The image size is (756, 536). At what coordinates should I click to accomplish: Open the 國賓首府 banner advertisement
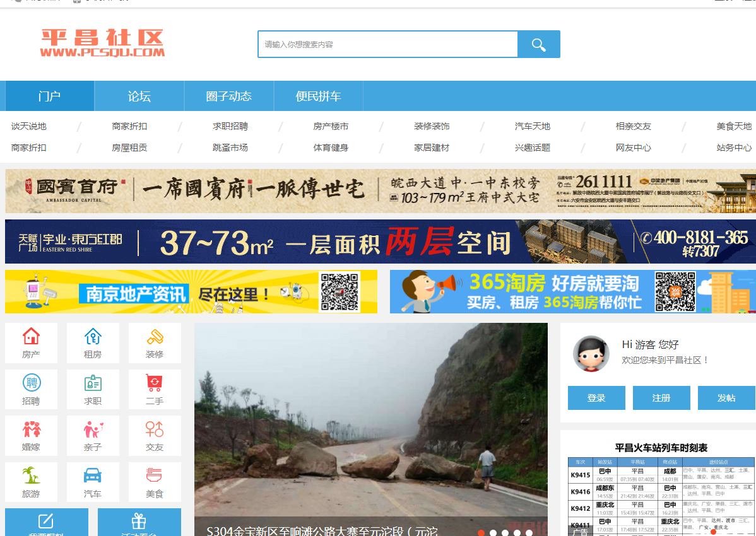click(x=381, y=191)
